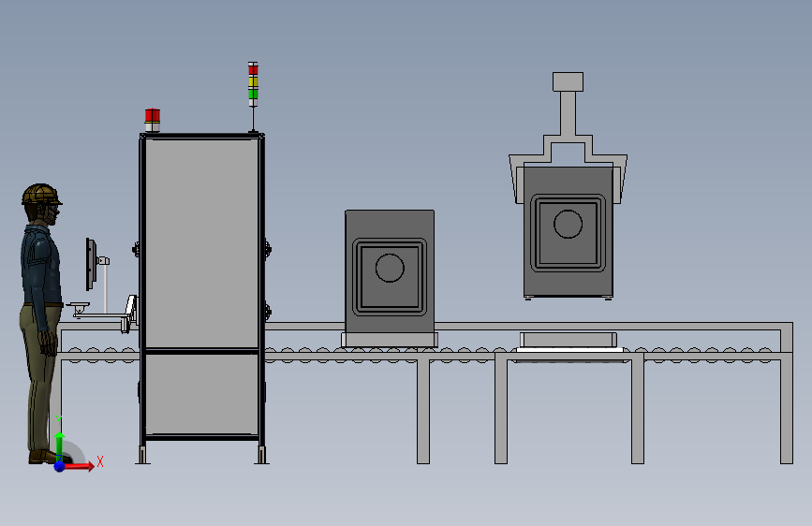
Task: Select the red segment of the tower signal light
Action: (253, 69)
